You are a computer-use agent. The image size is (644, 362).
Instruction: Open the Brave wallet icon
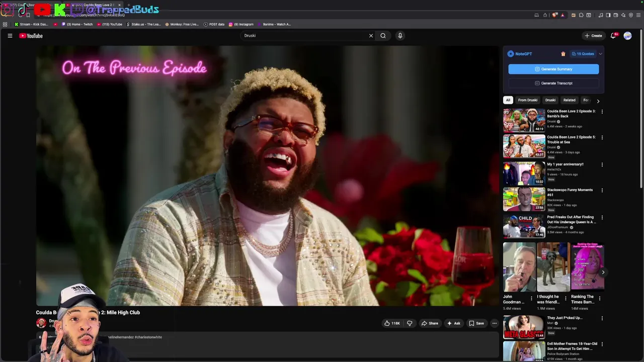click(x=615, y=15)
